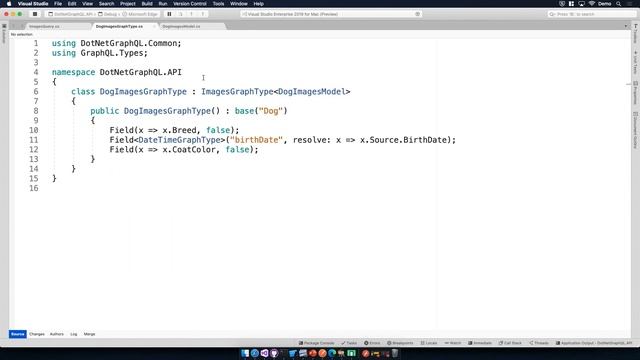Open Finder from the Dock
Viewport: 640px width, 360px height.
[x=245, y=353]
